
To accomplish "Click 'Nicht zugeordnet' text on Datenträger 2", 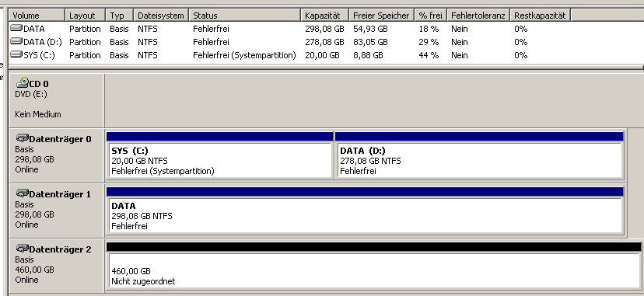I will point(143,281).
